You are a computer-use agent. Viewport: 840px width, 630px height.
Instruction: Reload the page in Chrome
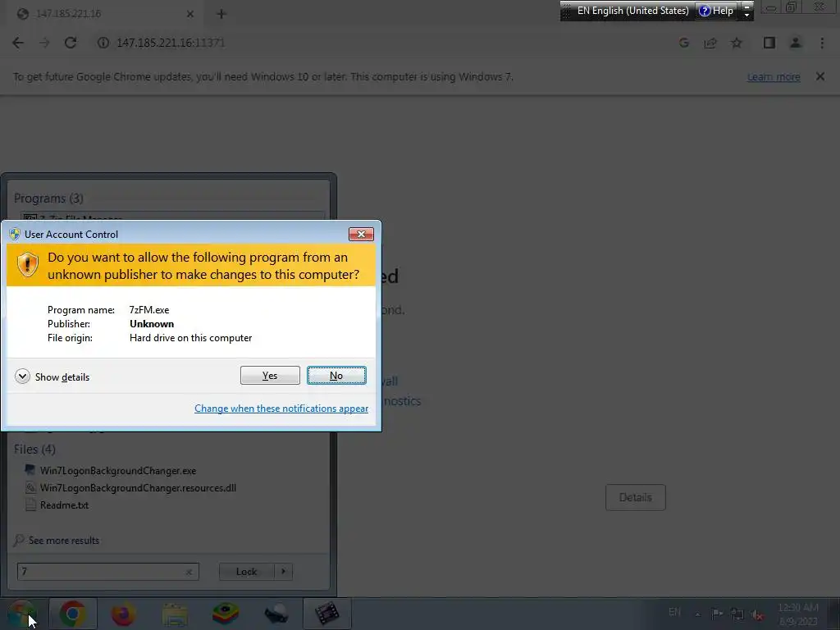click(x=71, y=43)
